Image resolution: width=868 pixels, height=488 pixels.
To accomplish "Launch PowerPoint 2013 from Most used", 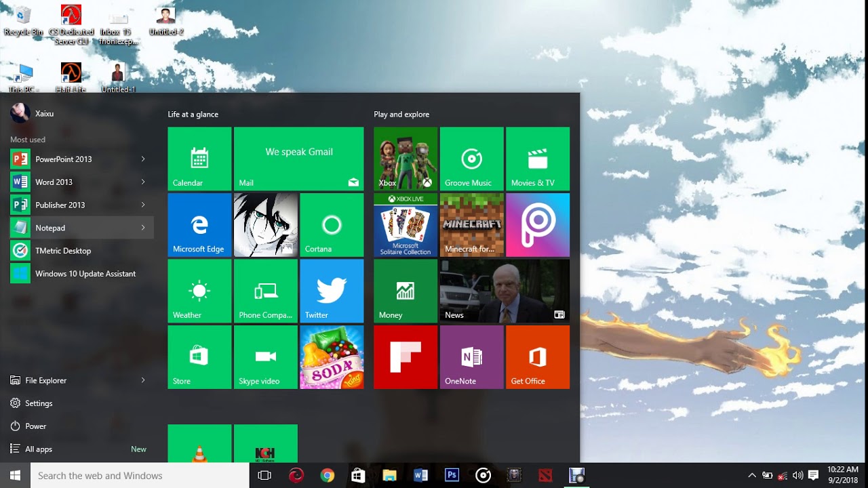I will (x=82, y=159).
